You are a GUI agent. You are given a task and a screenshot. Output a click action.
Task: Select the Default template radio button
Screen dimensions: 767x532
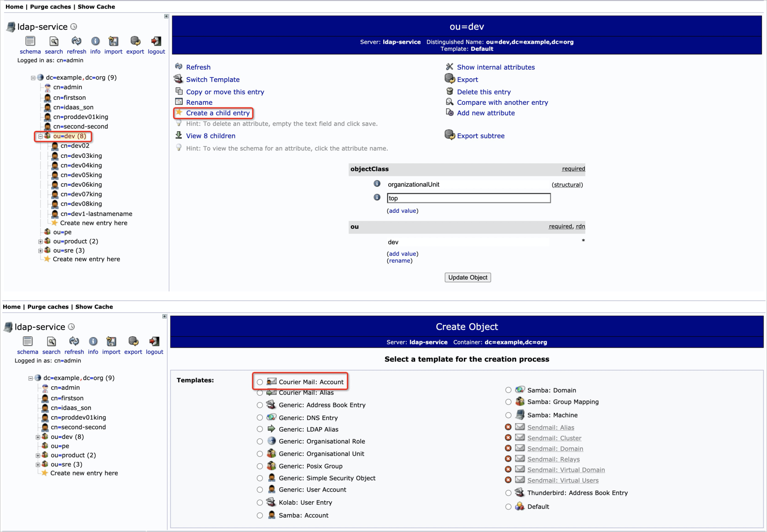[508, 506]
